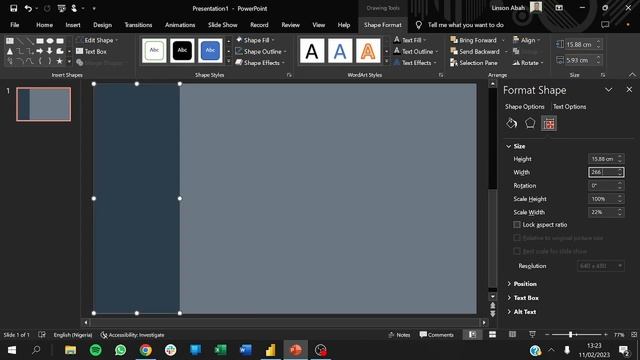Close the Format Shape pane

[x=629, y=89]
